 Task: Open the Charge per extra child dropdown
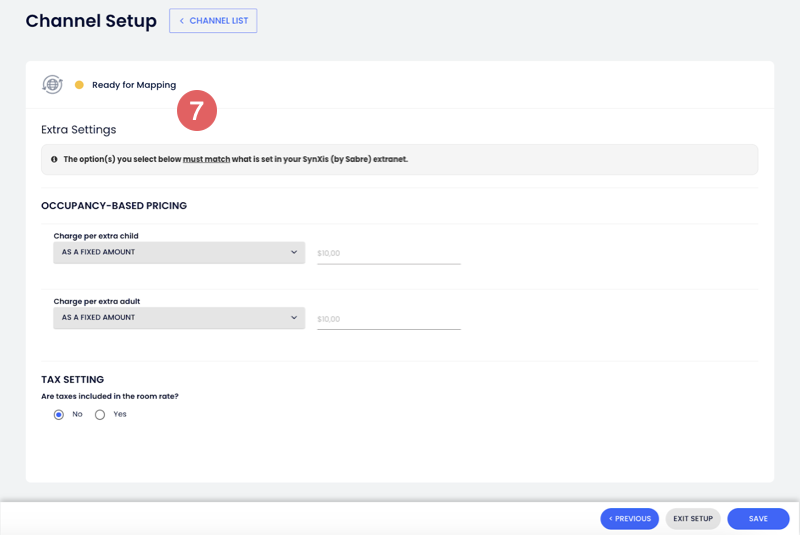click(179, 253)
